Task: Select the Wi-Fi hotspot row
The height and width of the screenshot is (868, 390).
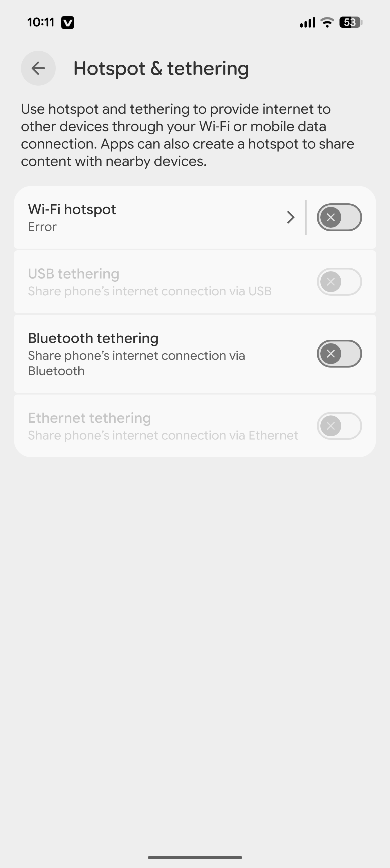Action: click(195, 217)
